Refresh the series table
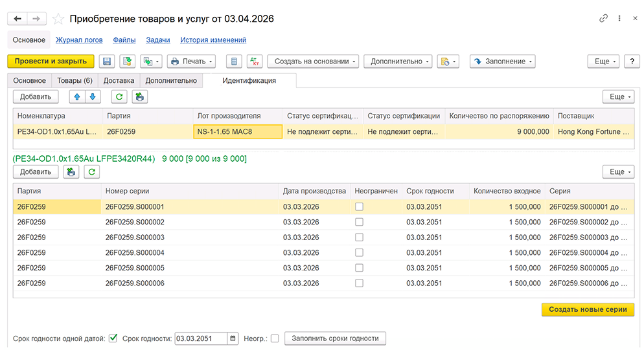Viewport: 644px width, 352px height. pos(92,172)
